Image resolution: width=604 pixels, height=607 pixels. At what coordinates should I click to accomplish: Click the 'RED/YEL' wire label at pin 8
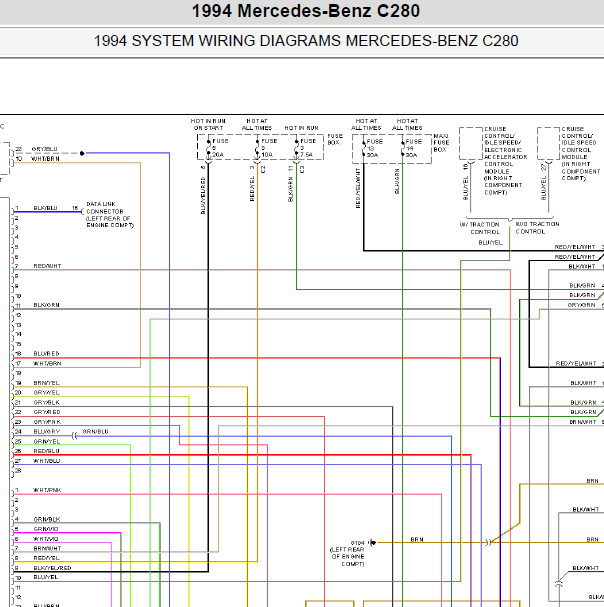(46, 558)
